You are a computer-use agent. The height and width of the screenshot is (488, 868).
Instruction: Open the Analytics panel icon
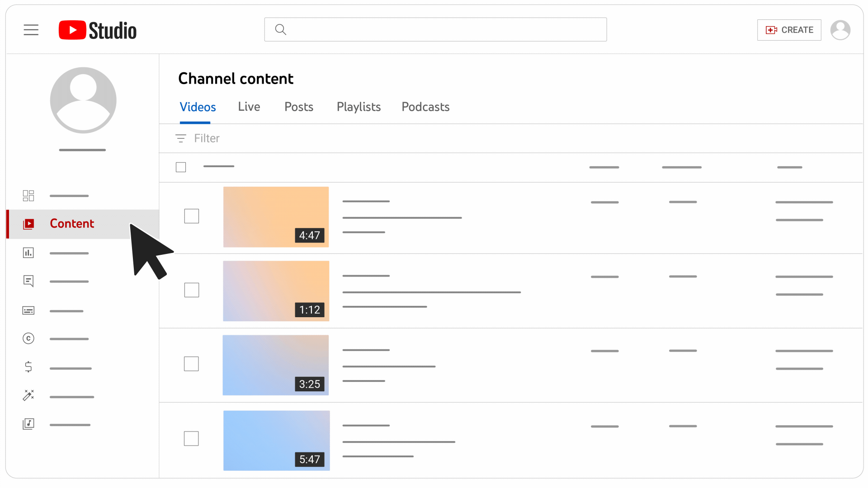[28, 252]
